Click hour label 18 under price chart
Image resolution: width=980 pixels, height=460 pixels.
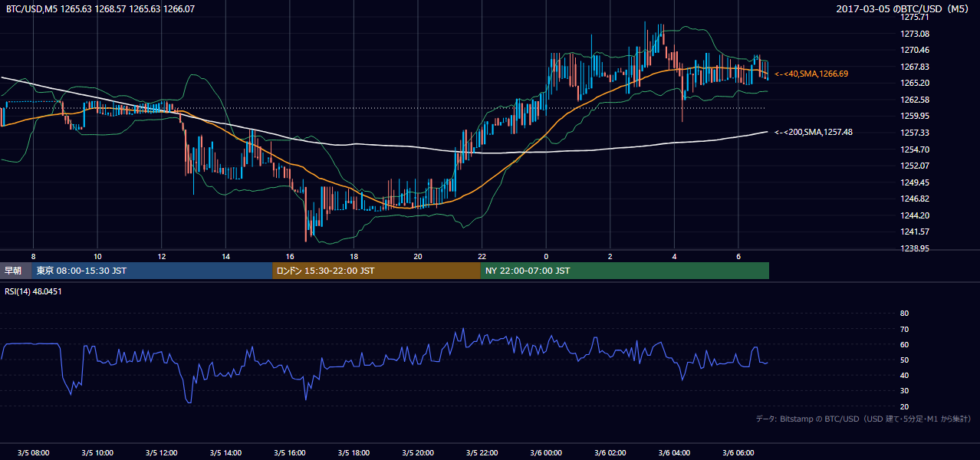click(x=354, y=255)
